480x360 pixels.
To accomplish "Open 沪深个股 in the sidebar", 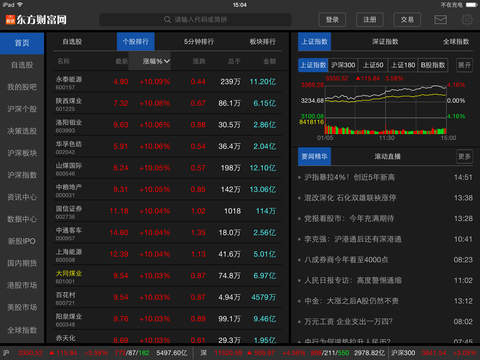I will pyautogui.click(x=22, y=109).
